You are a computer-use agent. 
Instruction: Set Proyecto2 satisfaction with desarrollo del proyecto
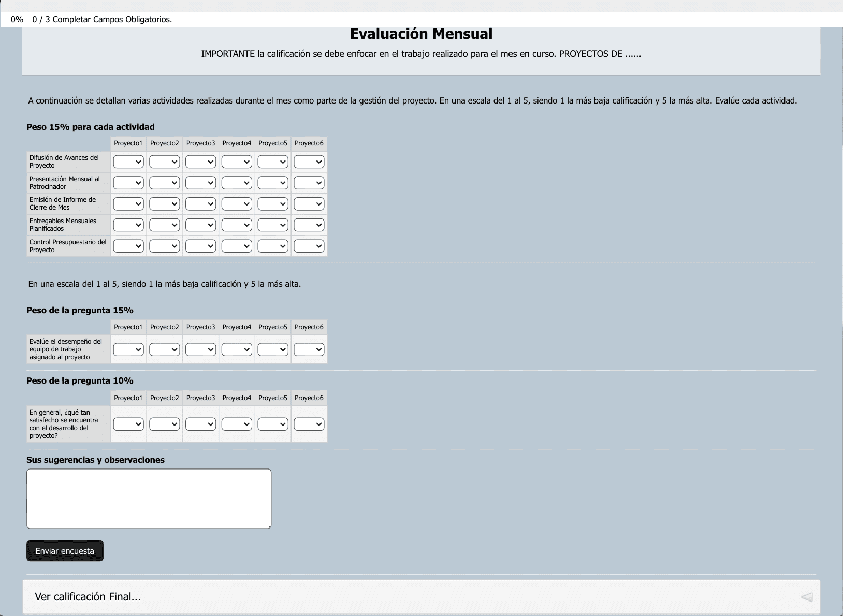pos(165,424)
